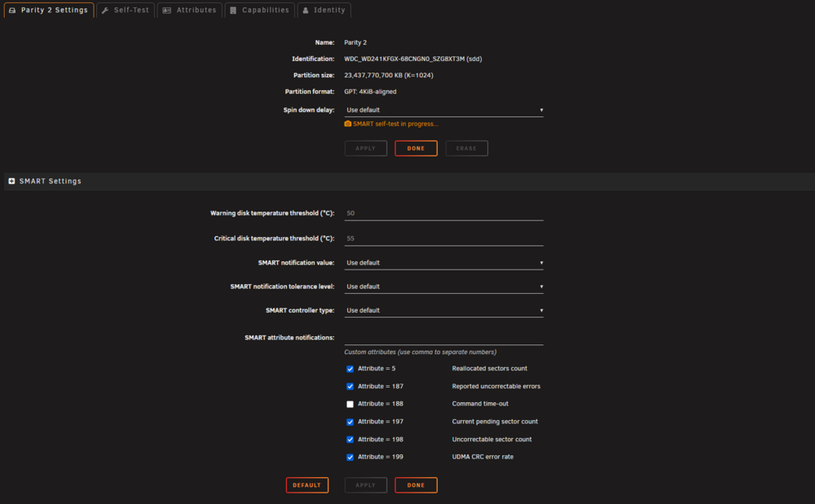The image size is (815, 504).
Task: Enable Attribute 188 command time-out checkbox
Action: tap(350, 405)
